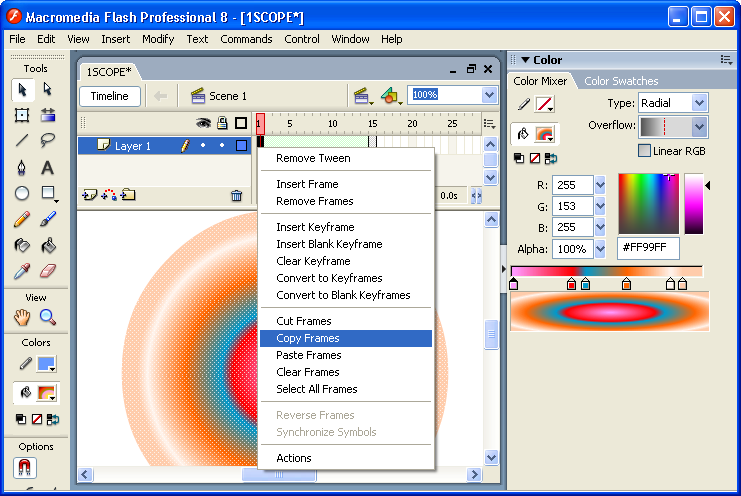This screenshot has height=496, width=741.
Task: Choose Copy Frames from context menu
Action: coord(308,338)
